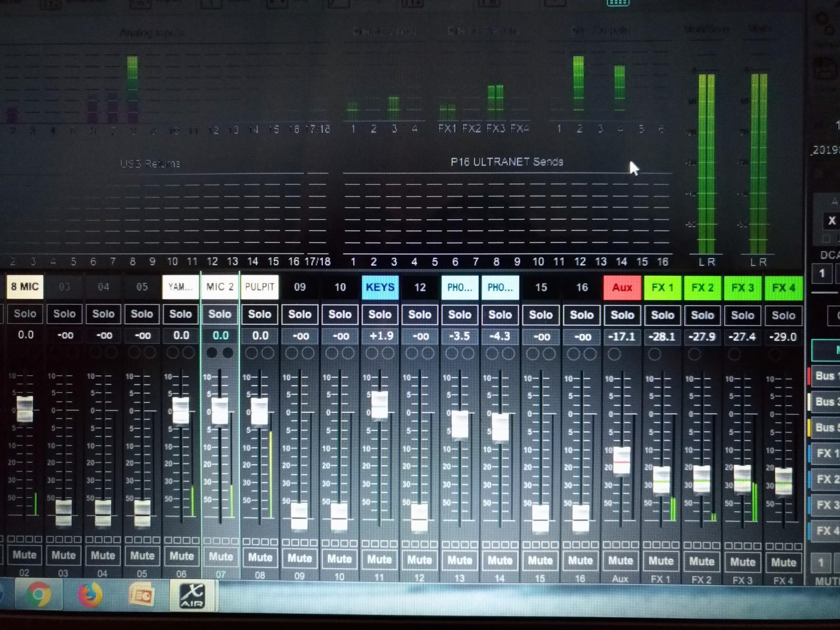The height and width of the screenshot is (630, 840).
Task: Open the PowerPoint taskbar icon
Action: pyautogui.click(x=141, y=596)
